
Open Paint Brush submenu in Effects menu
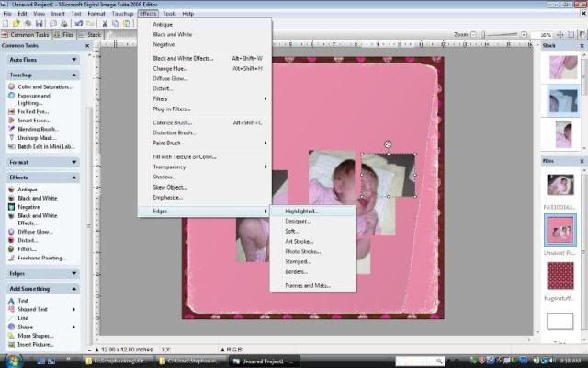(x=204, y=144)
